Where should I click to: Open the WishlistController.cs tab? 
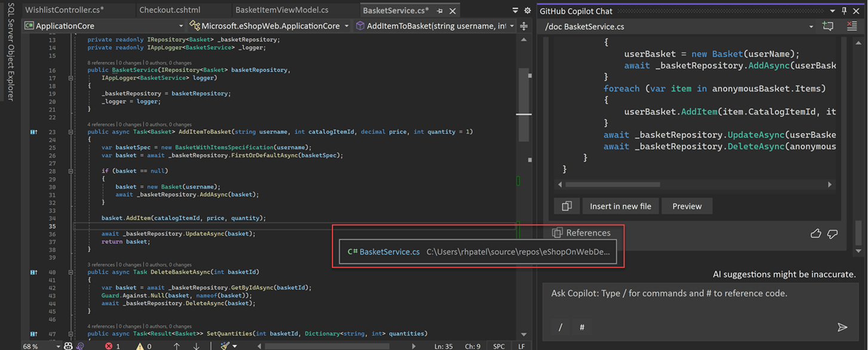(66, 10)
